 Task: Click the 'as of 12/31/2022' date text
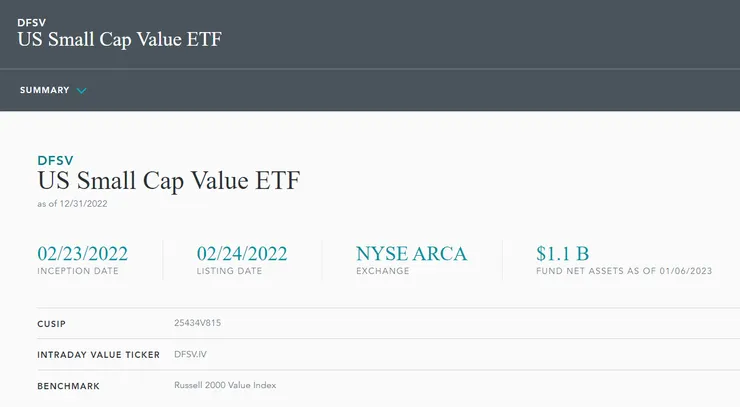coord(72,203)
